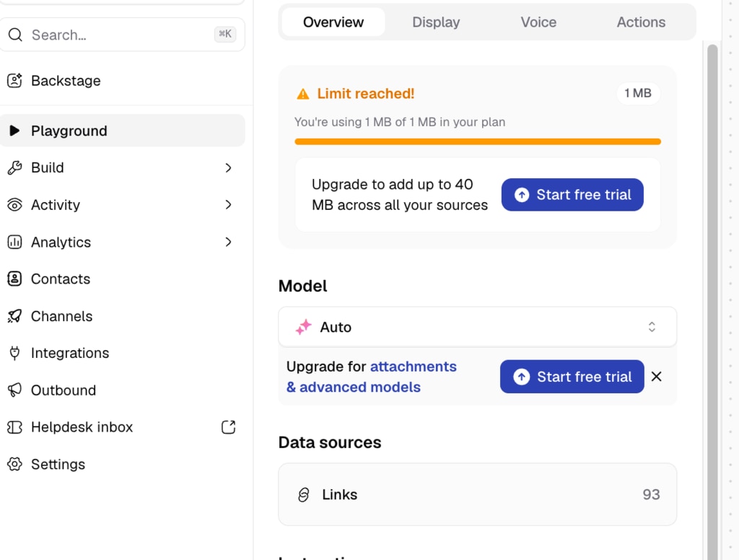
Task: Switch to the Overview tab
Action: [x=333, y=22]
